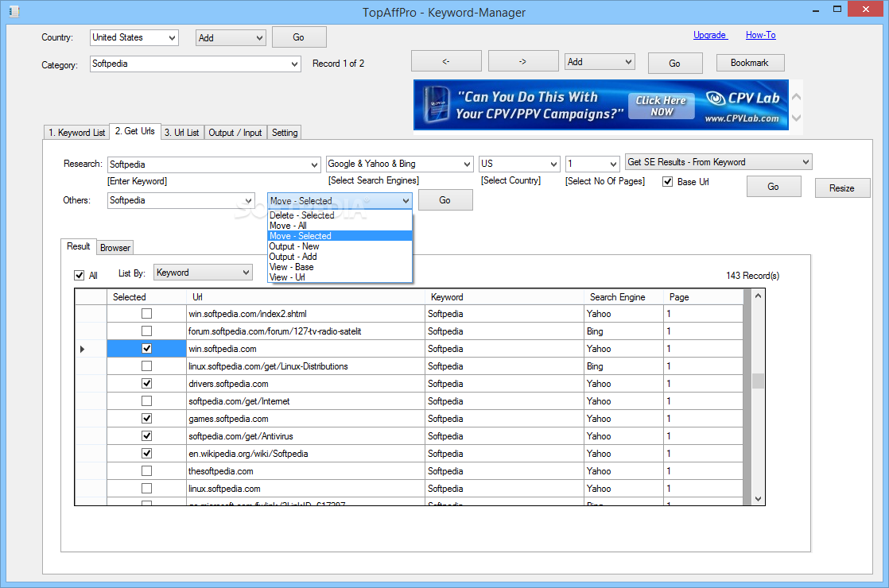Image resolution: width=889 pixels, height=588 pixels.
Task: Open the How-To link
Action: [761, 35]
